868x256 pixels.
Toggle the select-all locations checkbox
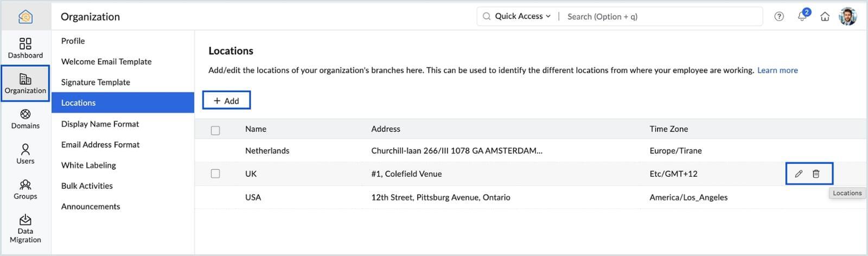point(215,130)
